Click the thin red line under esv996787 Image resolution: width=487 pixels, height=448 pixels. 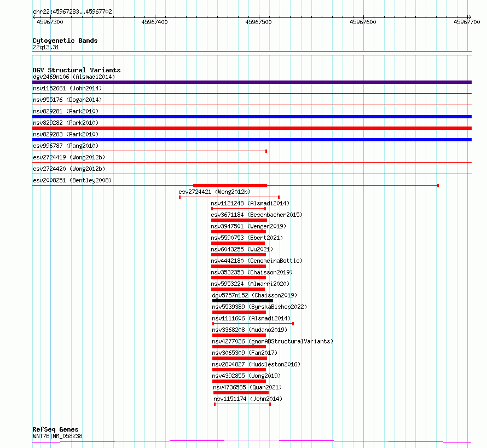pos(150,151)
